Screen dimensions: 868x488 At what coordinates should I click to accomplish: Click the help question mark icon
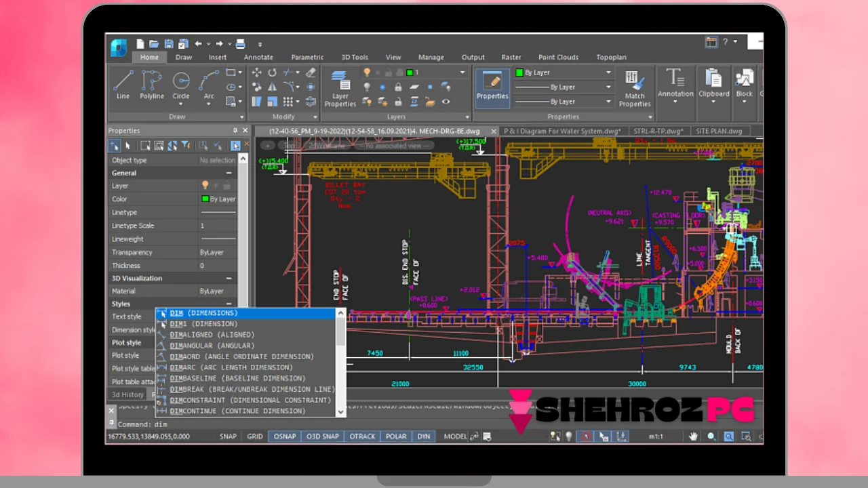[725, 42]
